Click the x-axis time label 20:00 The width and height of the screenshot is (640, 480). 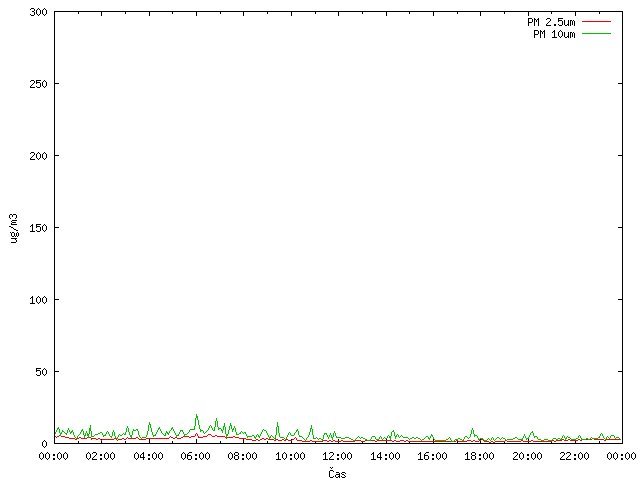click(527, 456)
